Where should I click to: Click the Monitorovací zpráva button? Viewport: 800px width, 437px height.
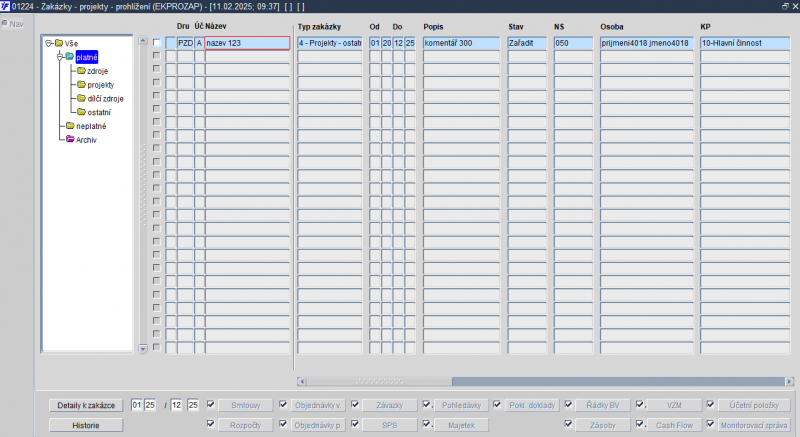(x=754, y=425)
